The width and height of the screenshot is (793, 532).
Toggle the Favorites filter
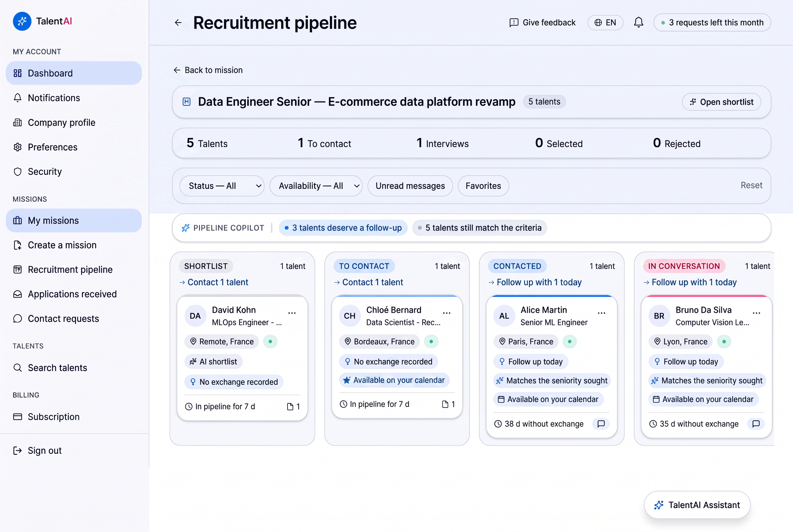click(483, 186)
